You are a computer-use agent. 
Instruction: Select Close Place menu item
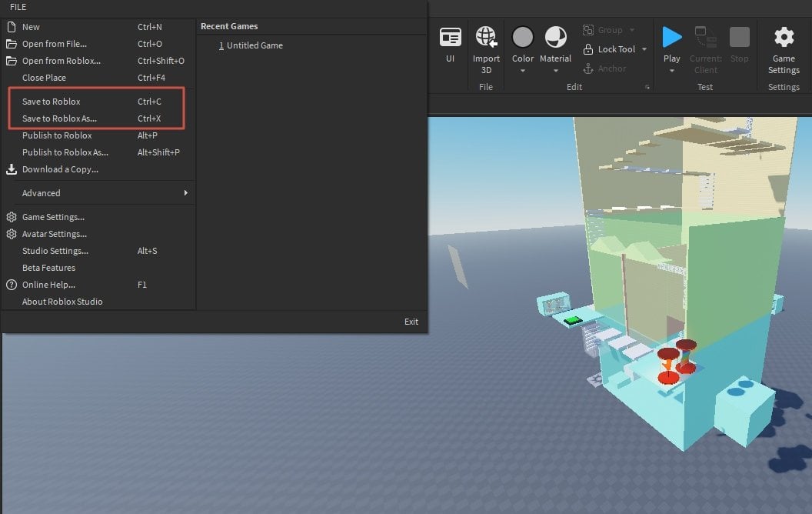click(98, 78)
